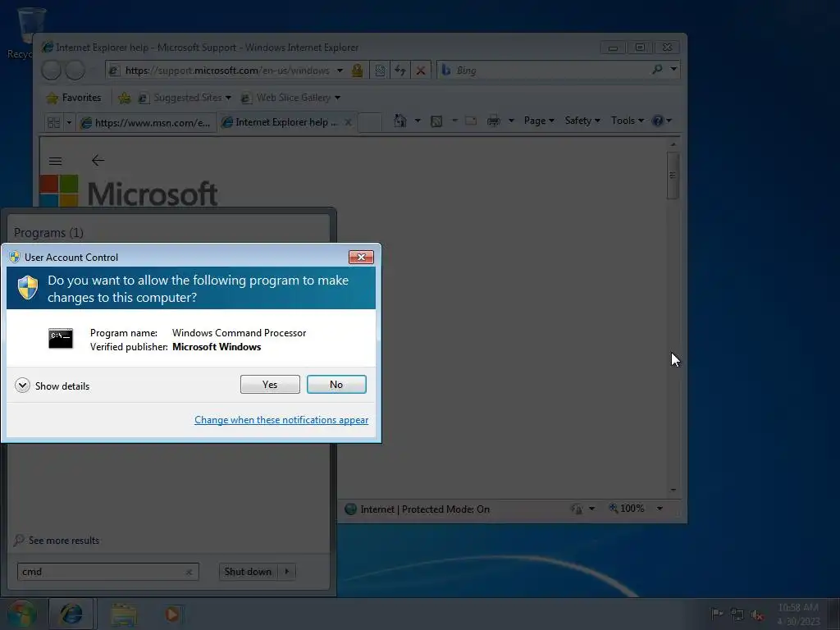This screenshot has width=840, height=630.
Task: Open the Tools menu
Action: pyautogui.click(x=628, y=121)
